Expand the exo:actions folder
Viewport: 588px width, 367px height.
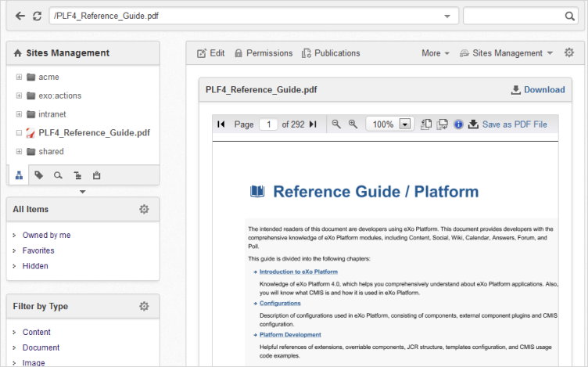point(19,95)
